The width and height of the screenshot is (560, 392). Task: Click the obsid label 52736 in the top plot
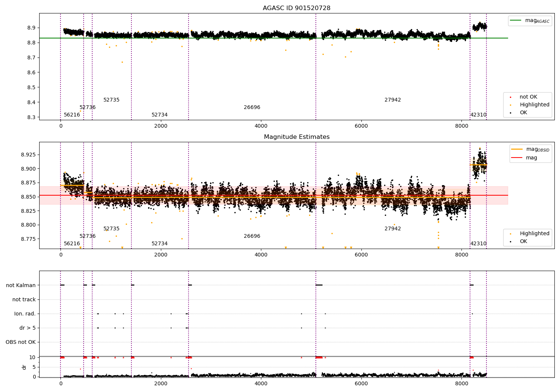[87, 108]
